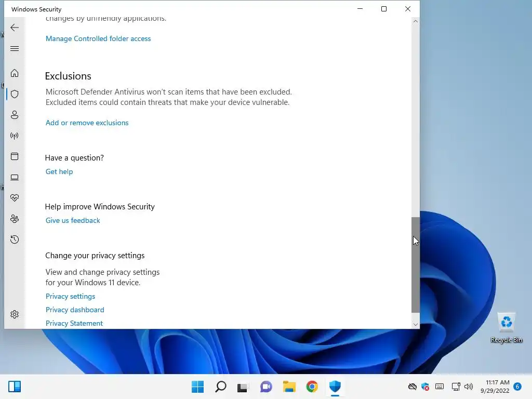Open App & browser control icon
Screen dimensions: 532x399
pyautogui.click(x=15, y=156)
